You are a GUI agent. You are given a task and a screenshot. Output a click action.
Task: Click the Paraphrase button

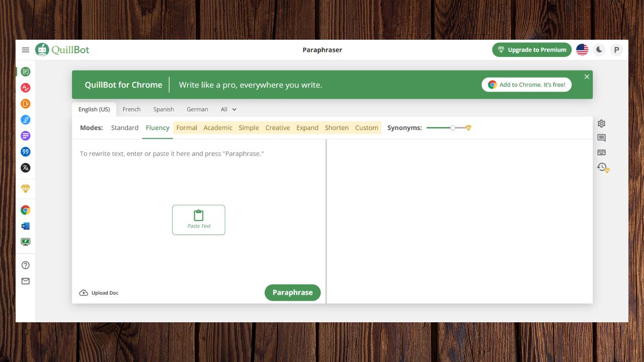click(x=292, y=293)
